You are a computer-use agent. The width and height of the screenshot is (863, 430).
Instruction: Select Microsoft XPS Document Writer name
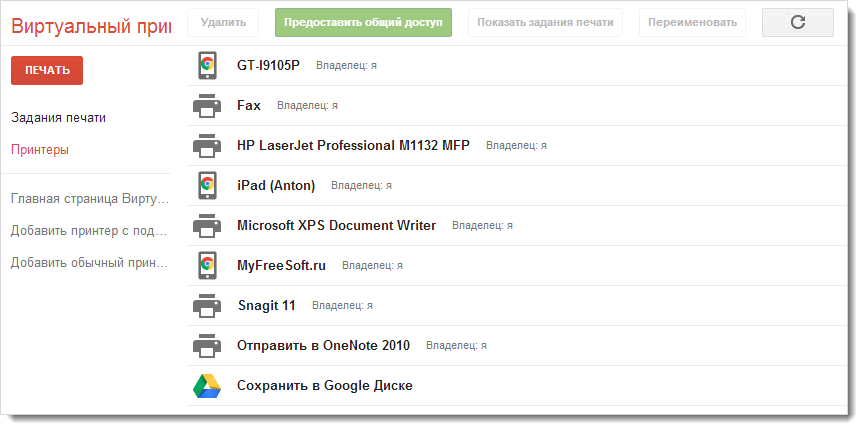[336, 226]
